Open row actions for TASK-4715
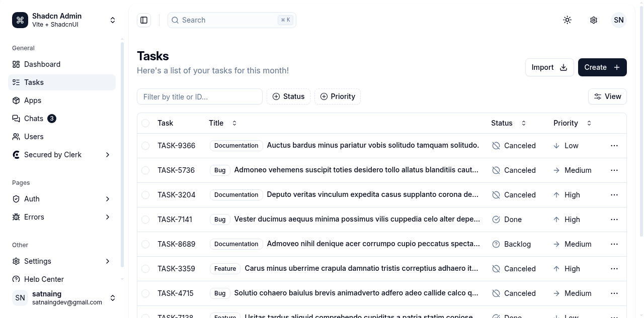Viewport: 644px width, 318px height. 614,293
